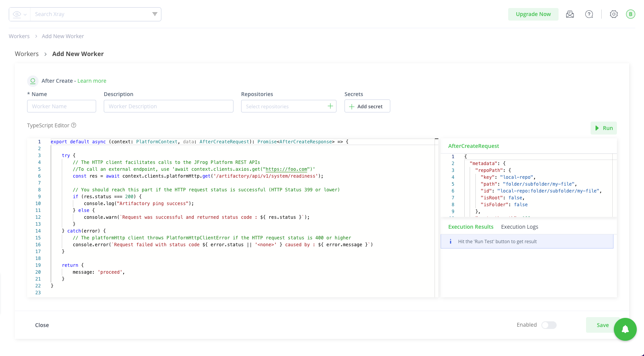Click the Run button
The image size is (644, 356).
click(x=604, y=128)
